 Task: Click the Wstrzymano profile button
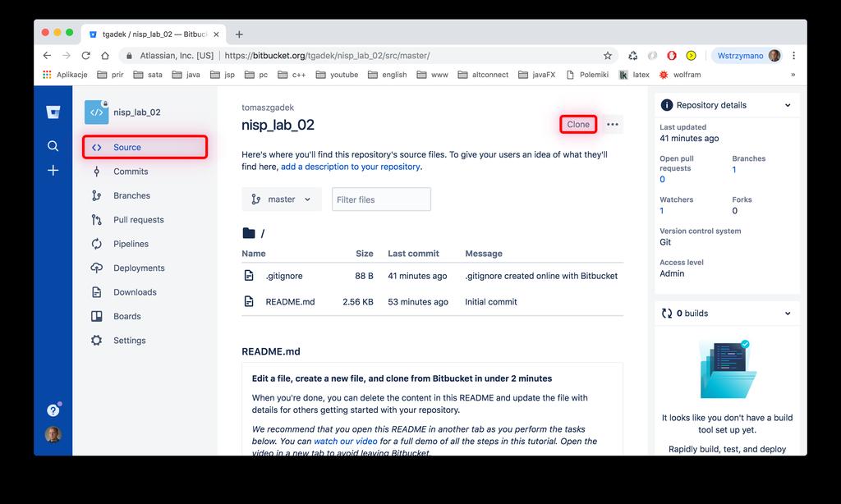click(747, 55)
